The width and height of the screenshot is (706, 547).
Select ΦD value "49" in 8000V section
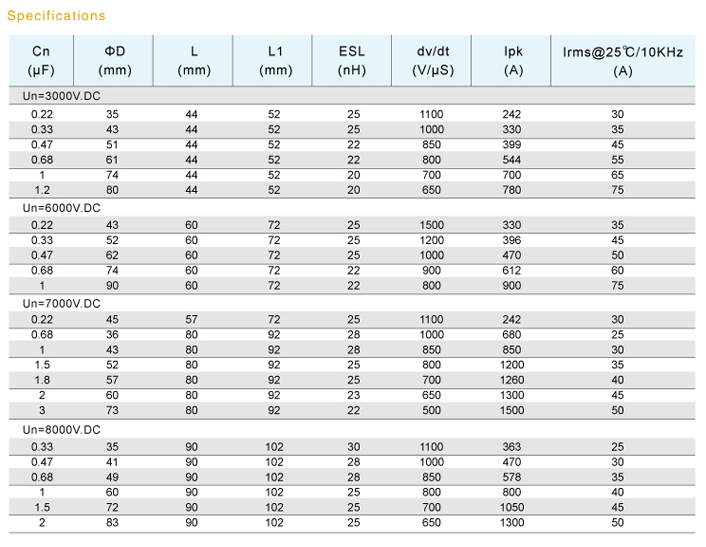point(112,477)
